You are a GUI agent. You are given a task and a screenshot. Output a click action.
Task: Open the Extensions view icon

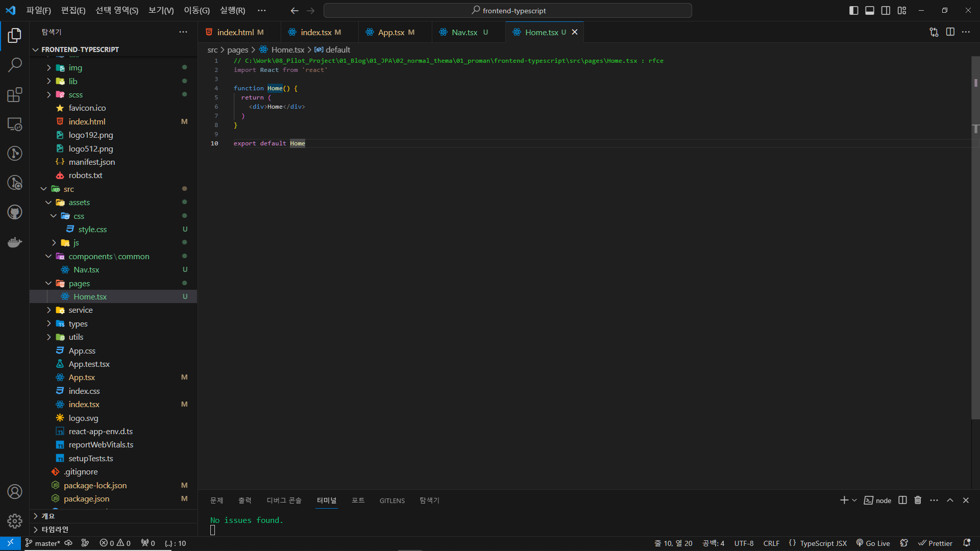[15, 94]
